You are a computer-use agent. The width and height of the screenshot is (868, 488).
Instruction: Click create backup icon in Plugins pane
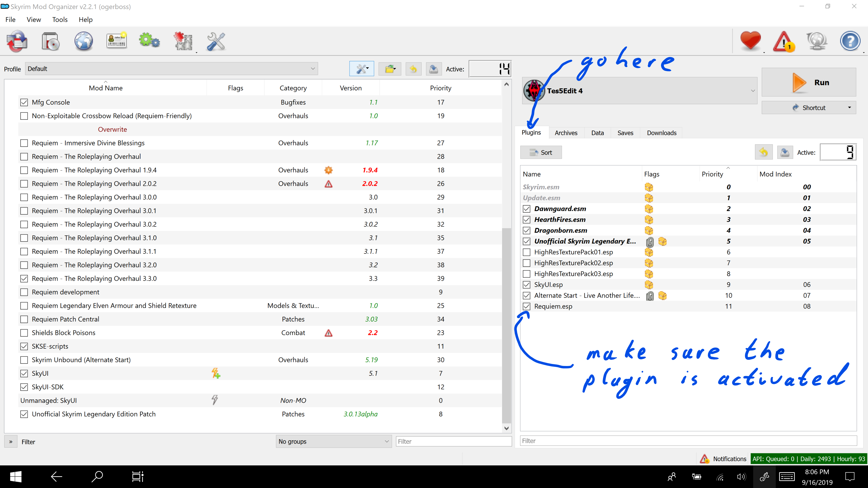pos(785,152)
